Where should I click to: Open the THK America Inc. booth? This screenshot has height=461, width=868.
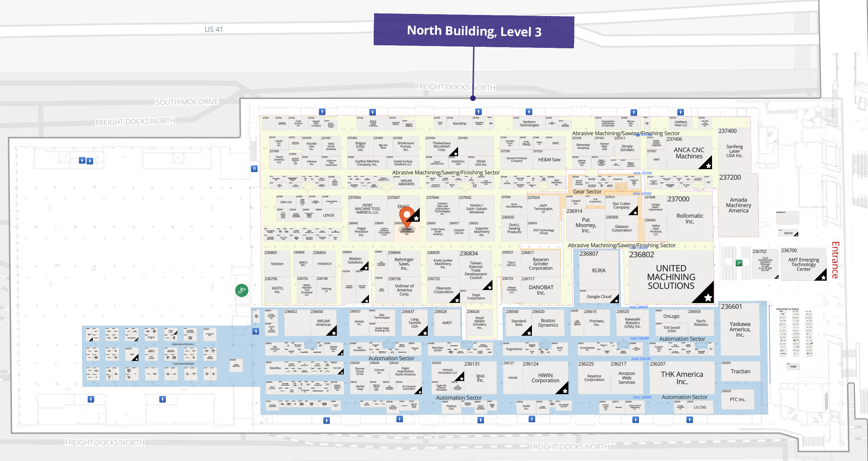(682, 378)
